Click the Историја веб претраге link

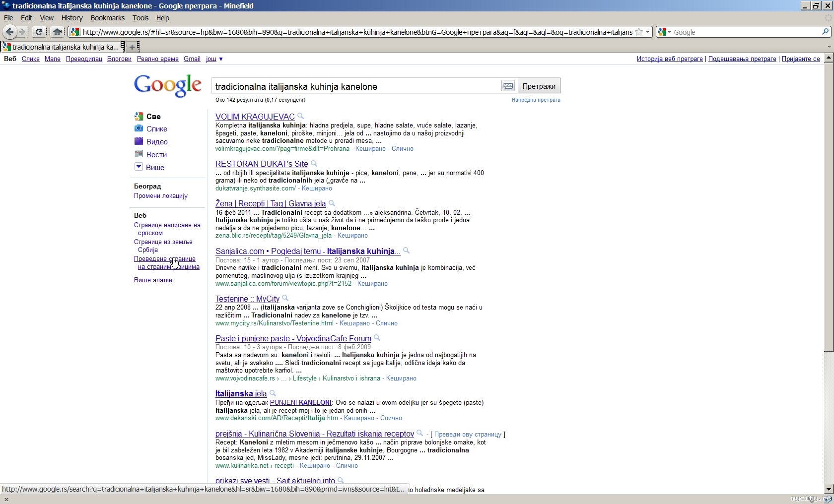[x=670, y=59]
